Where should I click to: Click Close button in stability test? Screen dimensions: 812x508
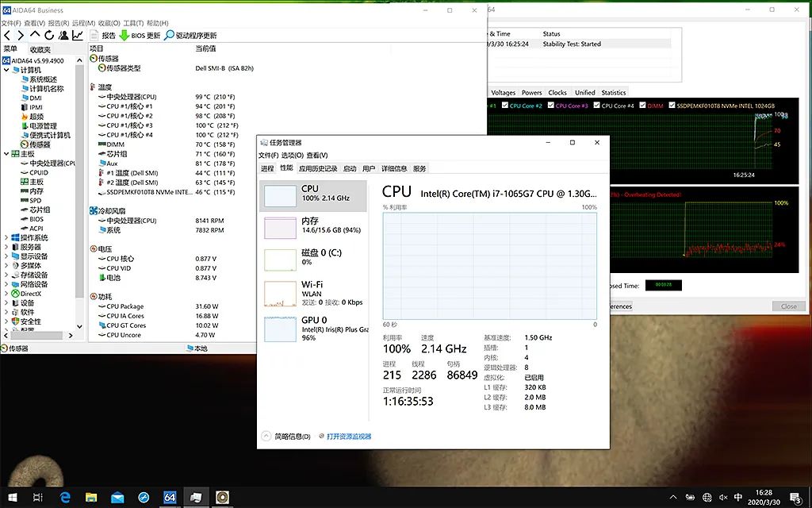789,306
